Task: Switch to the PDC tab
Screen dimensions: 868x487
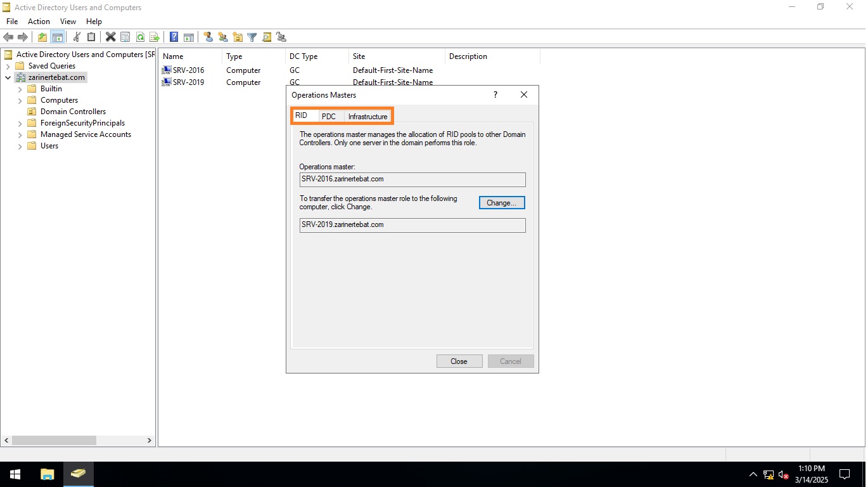Action: pos(329,116)
